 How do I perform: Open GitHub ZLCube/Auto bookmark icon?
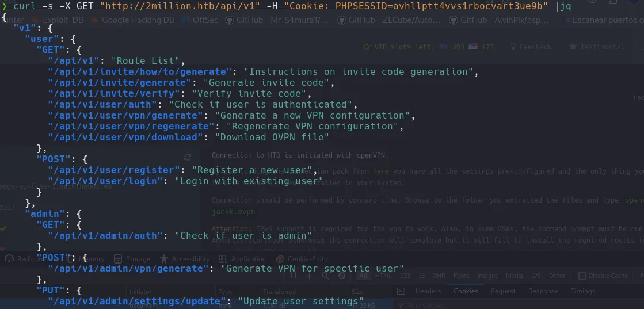pyautogui.click(x=341, y=20)
